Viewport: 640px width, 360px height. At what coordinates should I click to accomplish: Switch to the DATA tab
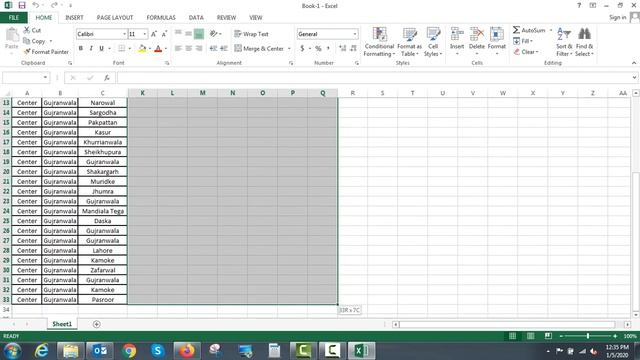(196, 18)
